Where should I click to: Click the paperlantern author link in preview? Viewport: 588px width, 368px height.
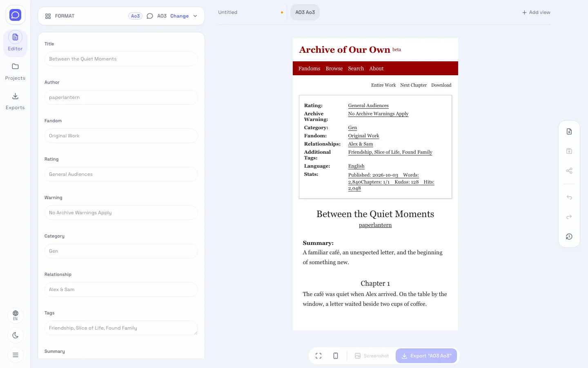click(375, 225)
